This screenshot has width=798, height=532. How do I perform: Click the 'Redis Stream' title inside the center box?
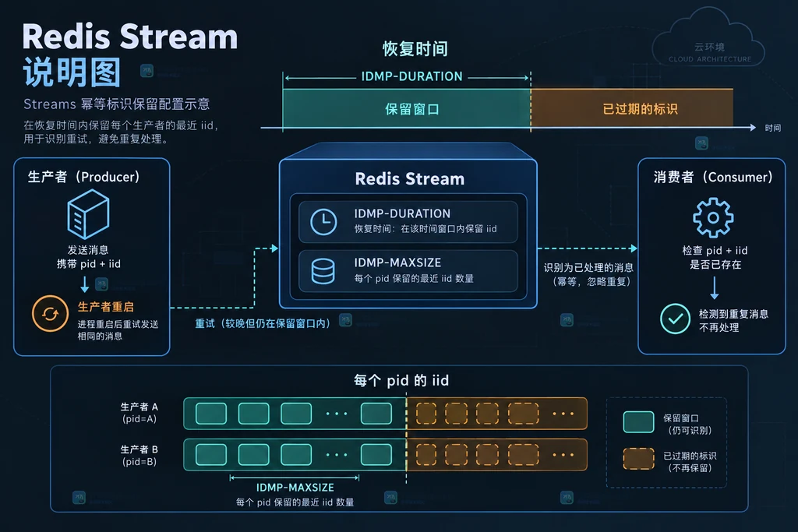pos(410,179)
